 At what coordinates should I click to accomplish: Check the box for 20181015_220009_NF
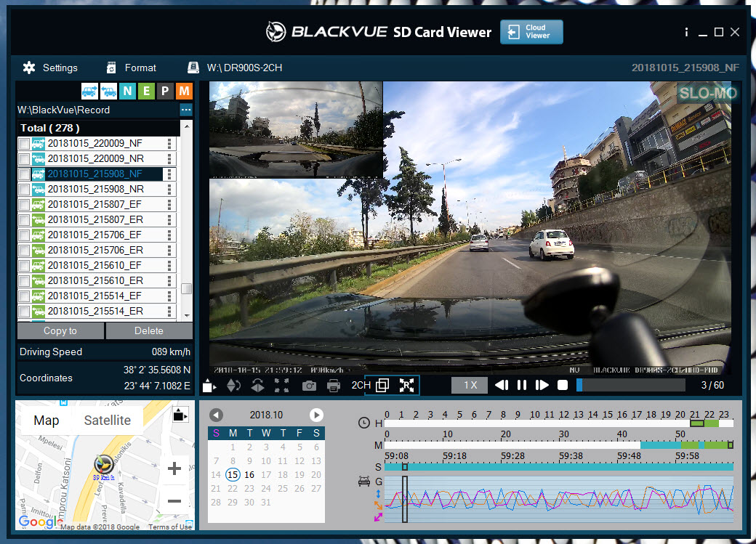click(23, 144)
